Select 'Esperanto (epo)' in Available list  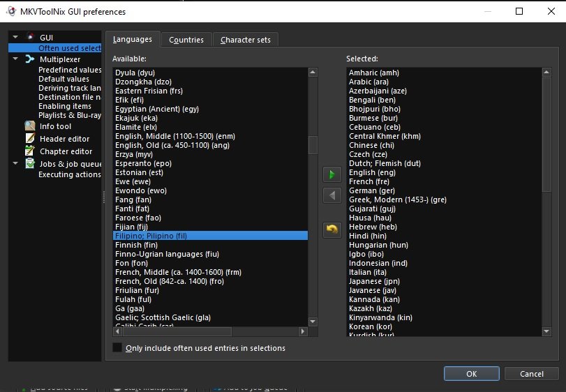211,163
